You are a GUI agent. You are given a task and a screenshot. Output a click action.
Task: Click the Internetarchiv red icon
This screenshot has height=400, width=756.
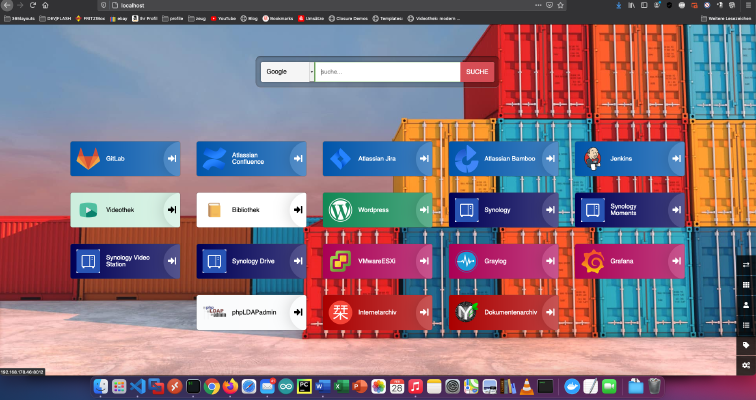[x=340, y=312]
